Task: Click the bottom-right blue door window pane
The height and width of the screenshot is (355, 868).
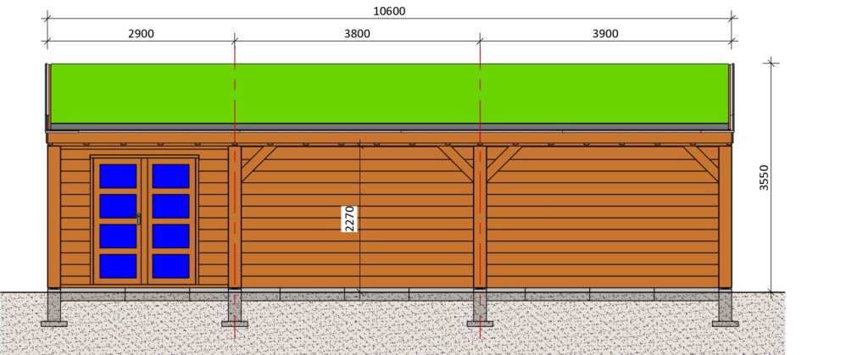Action: [x=170, y=266]
